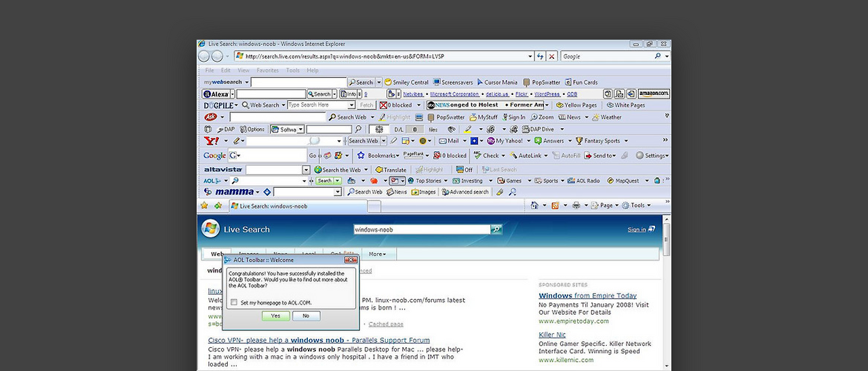Open Fun Cards in MyWebSearch toolbar

point(581,82)
